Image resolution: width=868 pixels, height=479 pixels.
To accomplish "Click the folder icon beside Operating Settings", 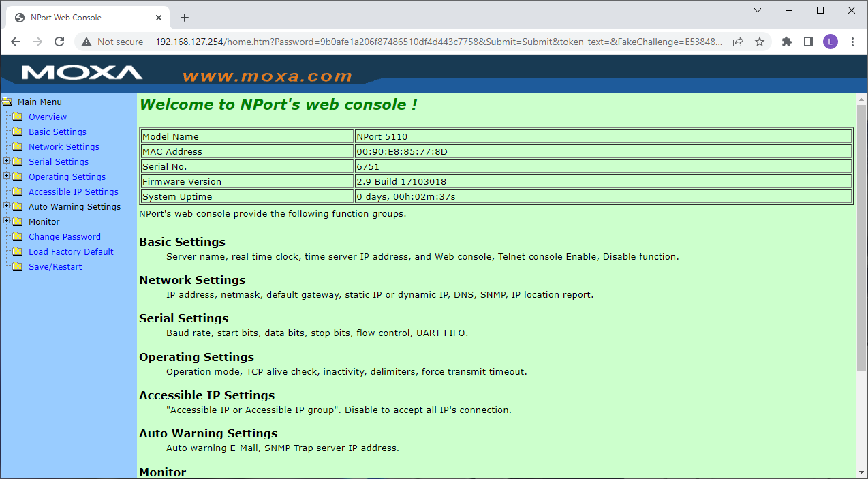I will tap(18, 177).
